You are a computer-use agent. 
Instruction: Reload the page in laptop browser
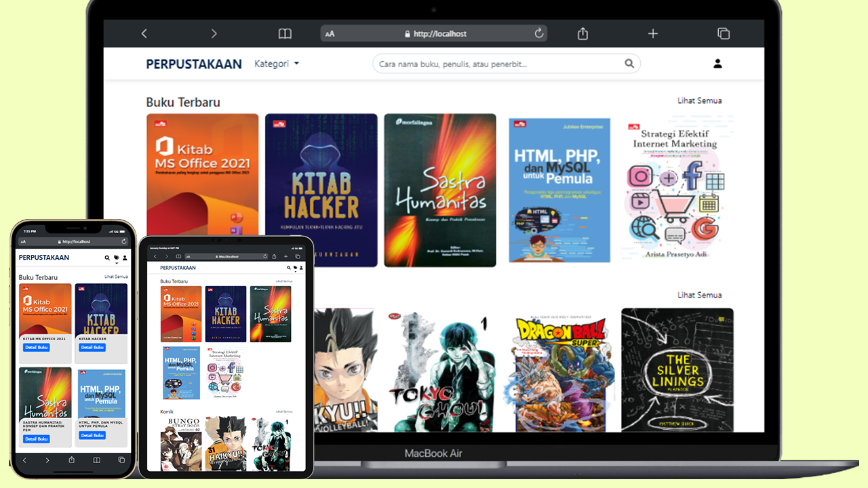coord(539,33)
